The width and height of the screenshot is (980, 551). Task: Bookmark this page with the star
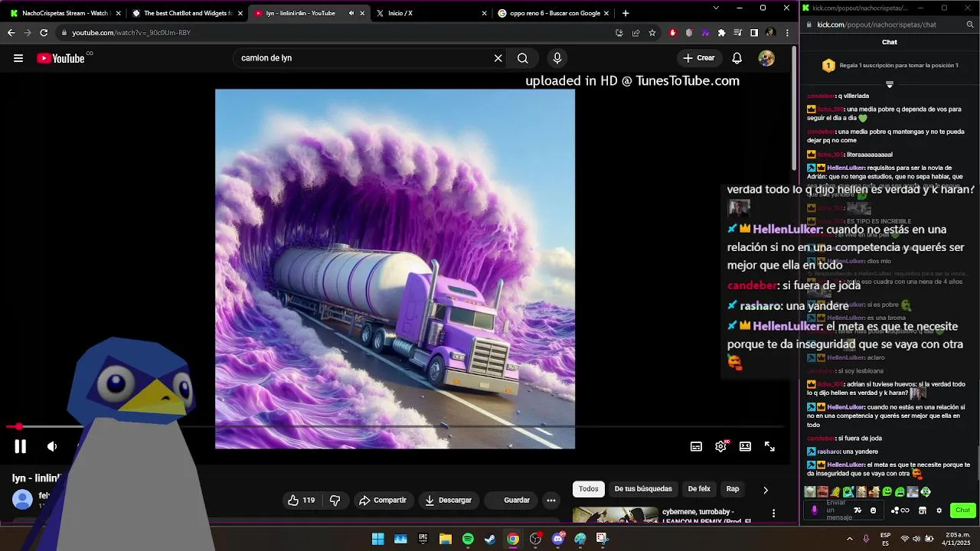coord(652,33)
